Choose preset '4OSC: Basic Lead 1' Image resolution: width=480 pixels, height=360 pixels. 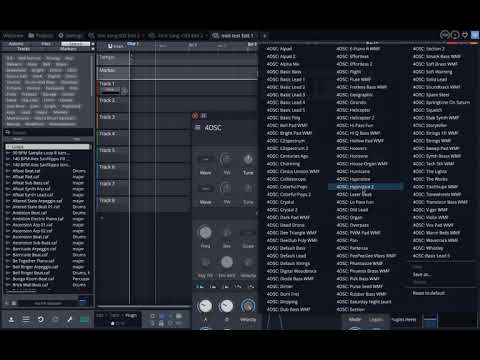coord(286,79)
